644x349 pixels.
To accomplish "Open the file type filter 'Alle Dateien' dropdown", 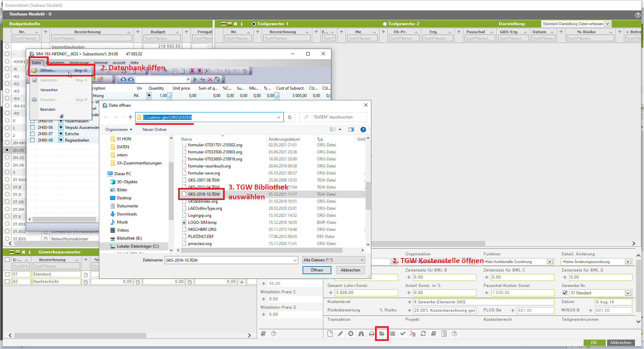I will 362,260.
